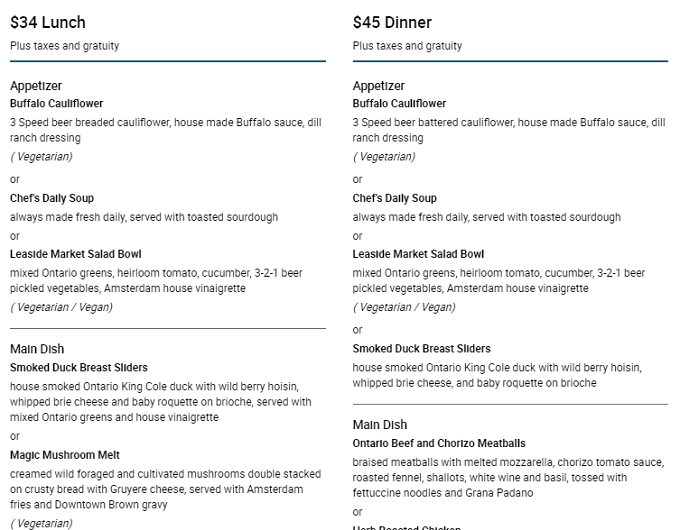Viewport: 680px width, 530px height.
Task: Click the $45 Dinner heading
Action: click(392, 23)
